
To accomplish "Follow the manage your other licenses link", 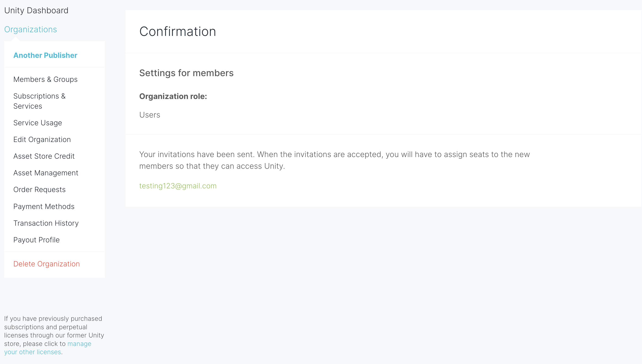I will 48,348.
